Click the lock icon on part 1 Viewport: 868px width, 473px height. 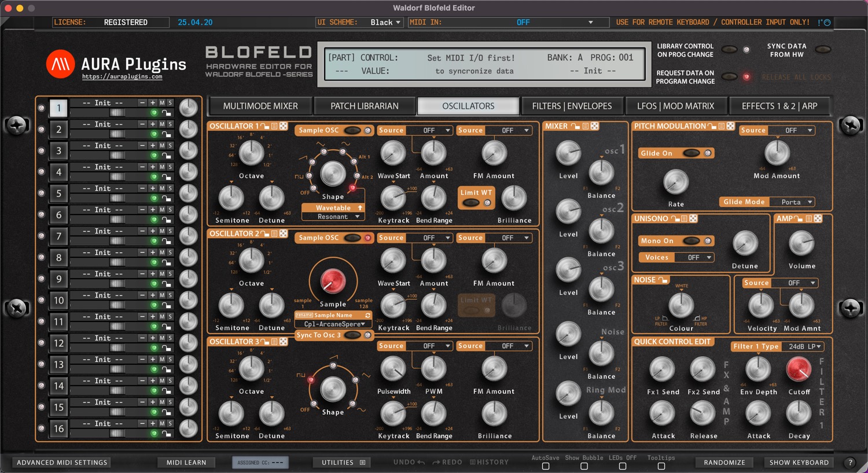coord(166,113)
